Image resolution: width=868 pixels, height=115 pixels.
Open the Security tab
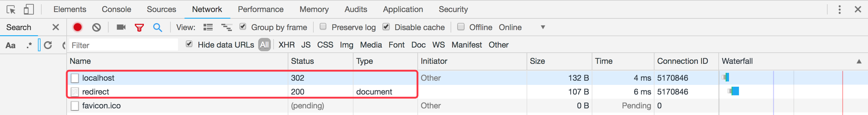tap(453, 9)
